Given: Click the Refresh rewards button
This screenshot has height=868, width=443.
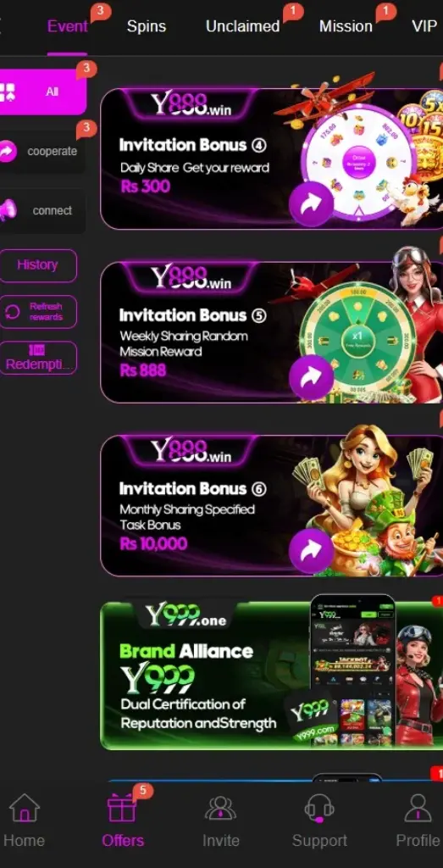Looking at the screenshot, I should coord(37,312).
